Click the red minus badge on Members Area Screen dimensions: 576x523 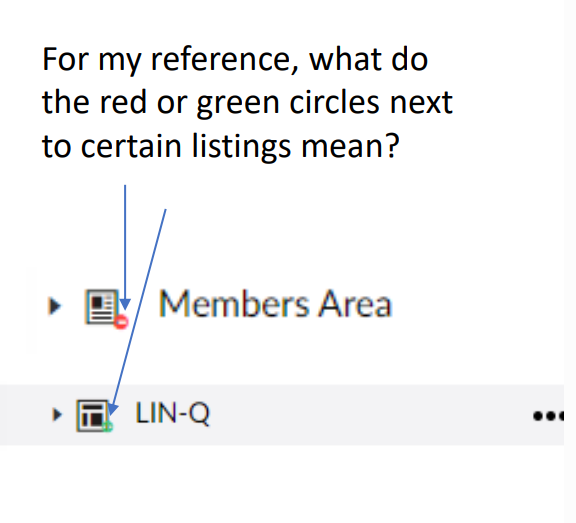point(121,322)
